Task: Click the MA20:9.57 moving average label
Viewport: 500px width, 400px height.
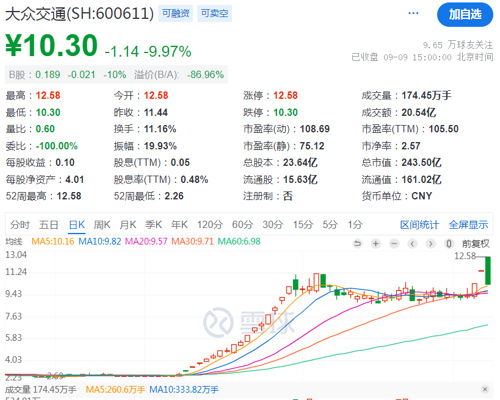Action: [146, 241]
